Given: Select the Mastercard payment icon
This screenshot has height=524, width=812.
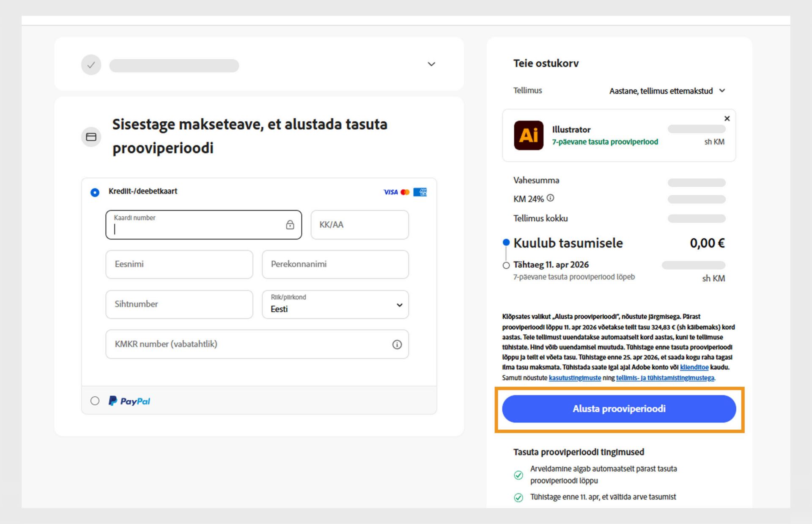Looking at the screenshot, I should (x=405, y=192).
